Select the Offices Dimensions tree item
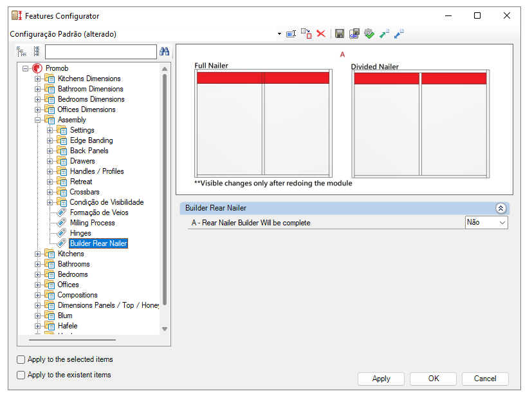The width and height of the screenshot is (532, 396). point(86,109)
